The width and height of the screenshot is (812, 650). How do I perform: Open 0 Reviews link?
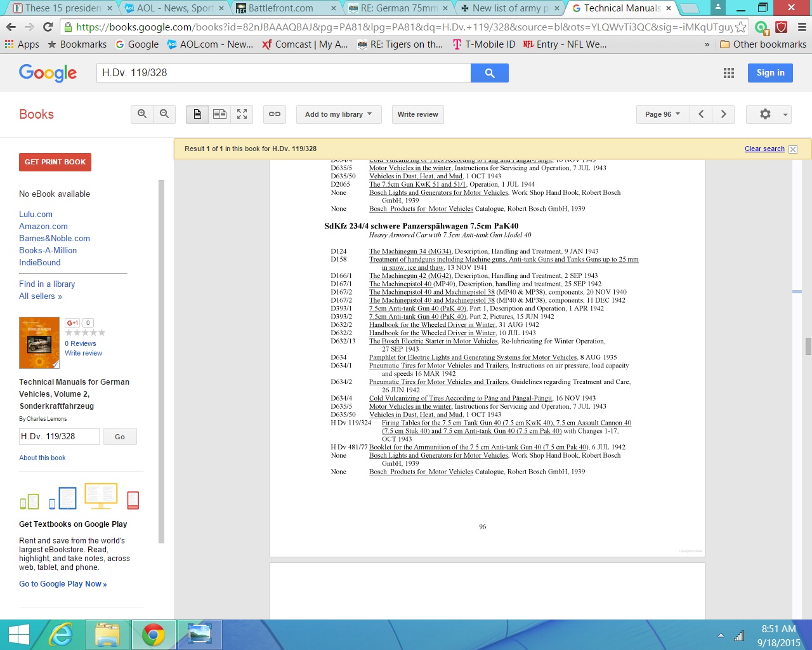tap(81, 343)
